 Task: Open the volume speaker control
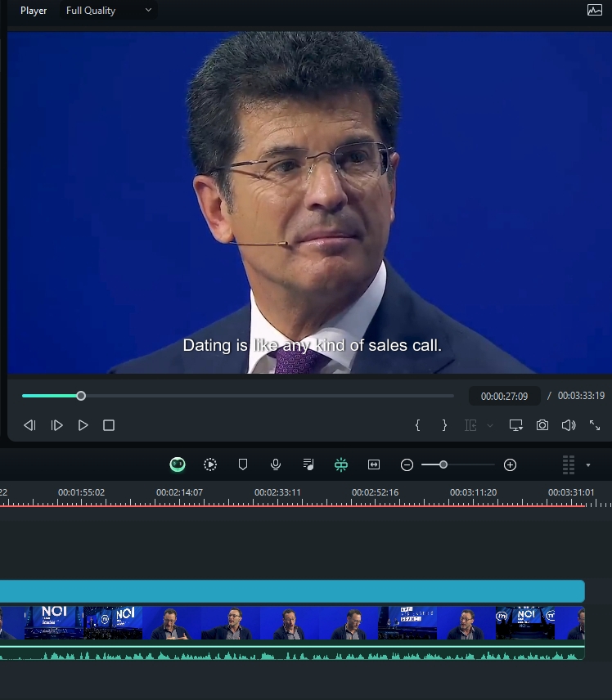pyautogui.click(x=569, y=425)
